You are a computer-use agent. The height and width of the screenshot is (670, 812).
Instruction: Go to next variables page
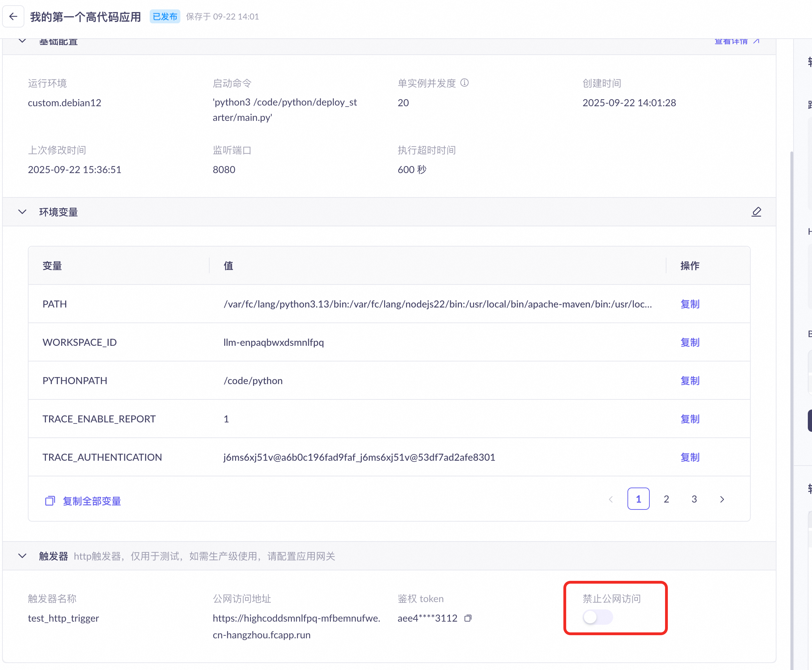[722, 499]
